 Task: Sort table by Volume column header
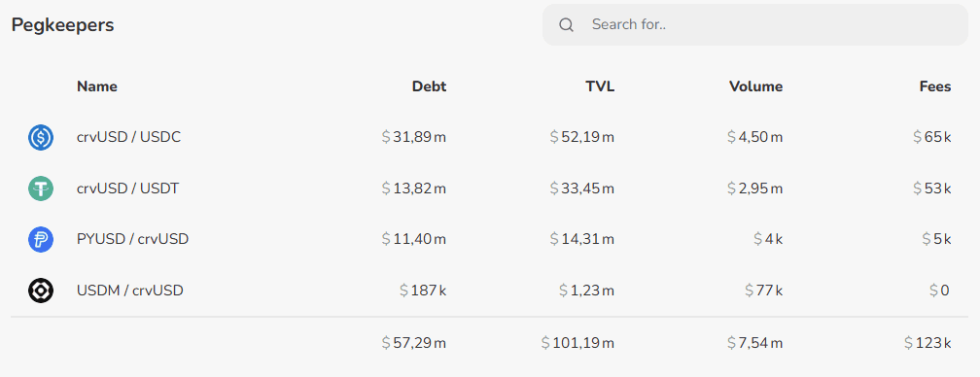(755, 86)
